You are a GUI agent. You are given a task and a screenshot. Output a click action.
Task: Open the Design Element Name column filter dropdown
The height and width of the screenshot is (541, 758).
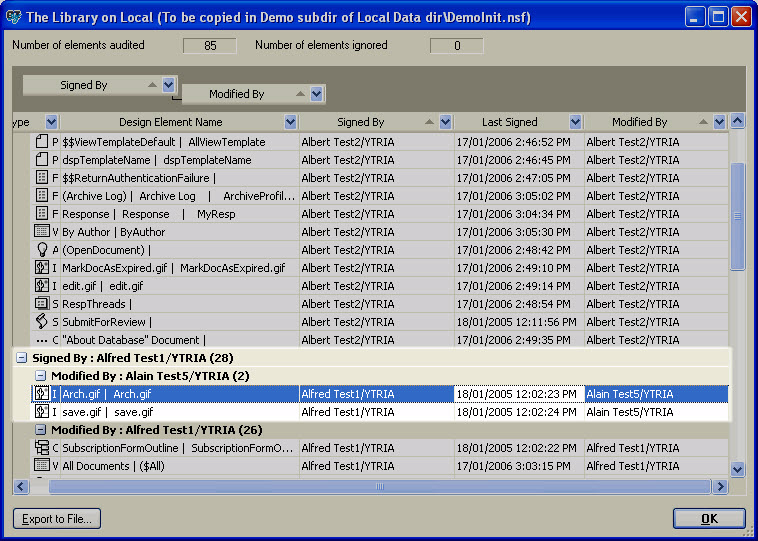point(290,122)
